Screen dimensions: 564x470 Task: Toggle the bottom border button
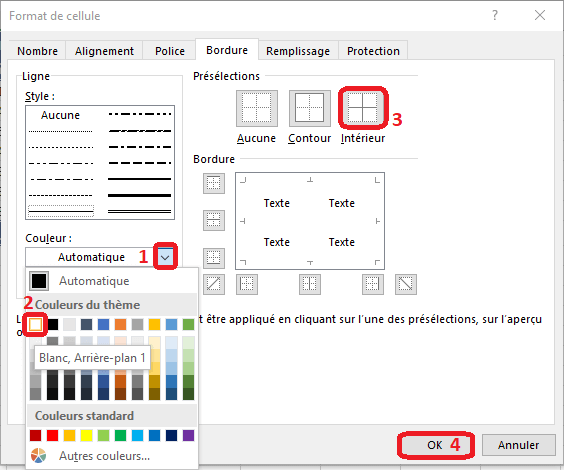[214, 258]
